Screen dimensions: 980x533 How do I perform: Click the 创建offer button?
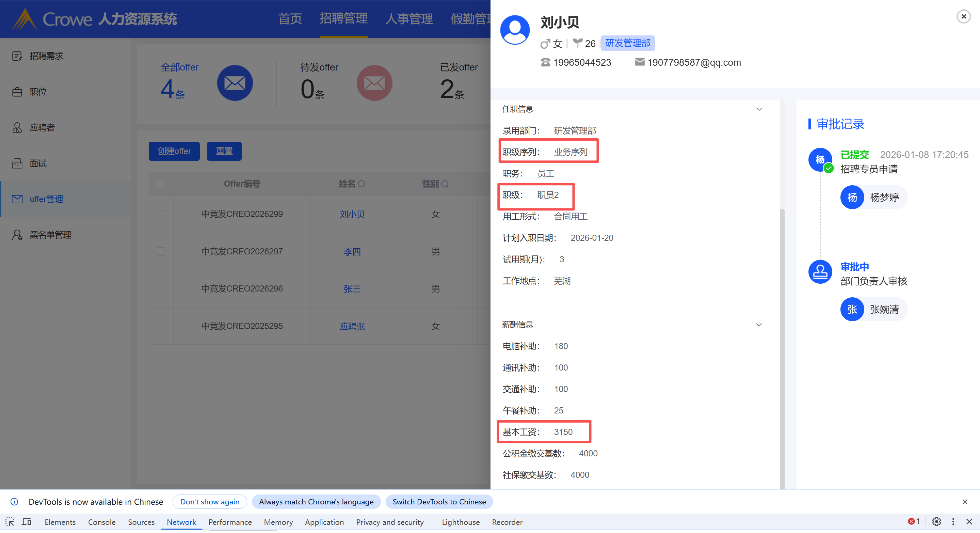point(174,151)
